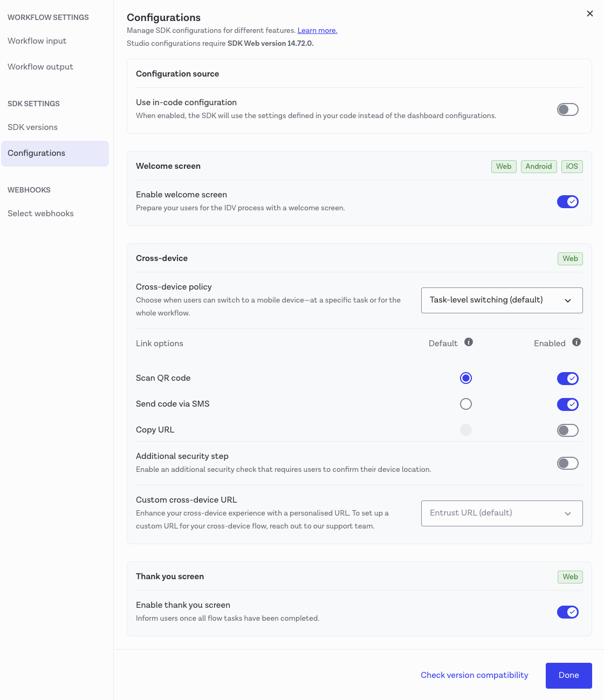The height and width of the screenshot is (700, 604).
Task: Close the Configurations dialog with X
Action: pyautogui.click(x=590, y=13)
